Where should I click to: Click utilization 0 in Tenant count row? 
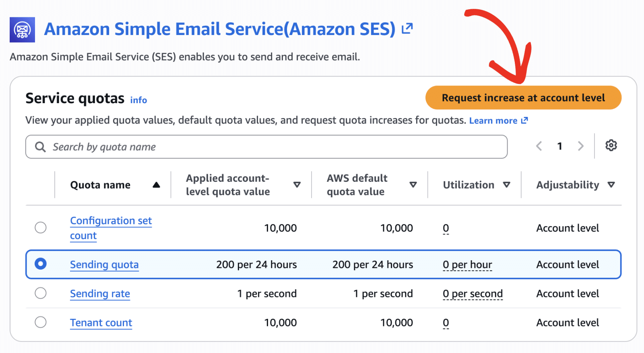(x=446, y=323)
